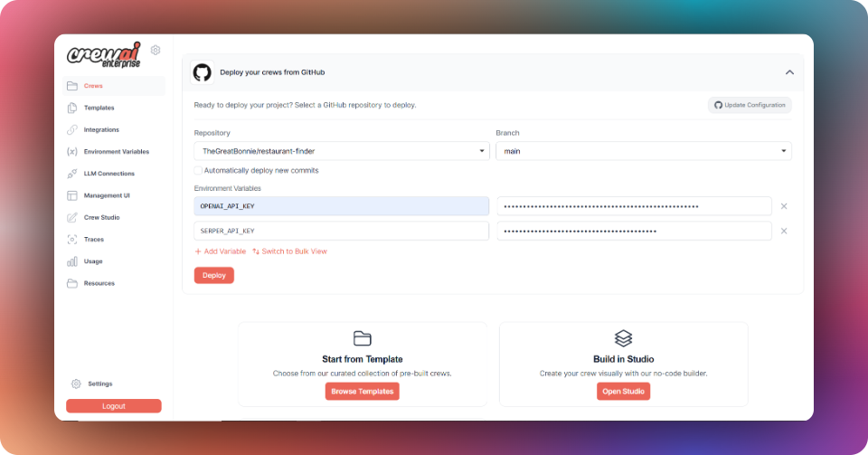Collapse the Deploy from GitHub panel

pyautogui.click(x=789, y=72)
